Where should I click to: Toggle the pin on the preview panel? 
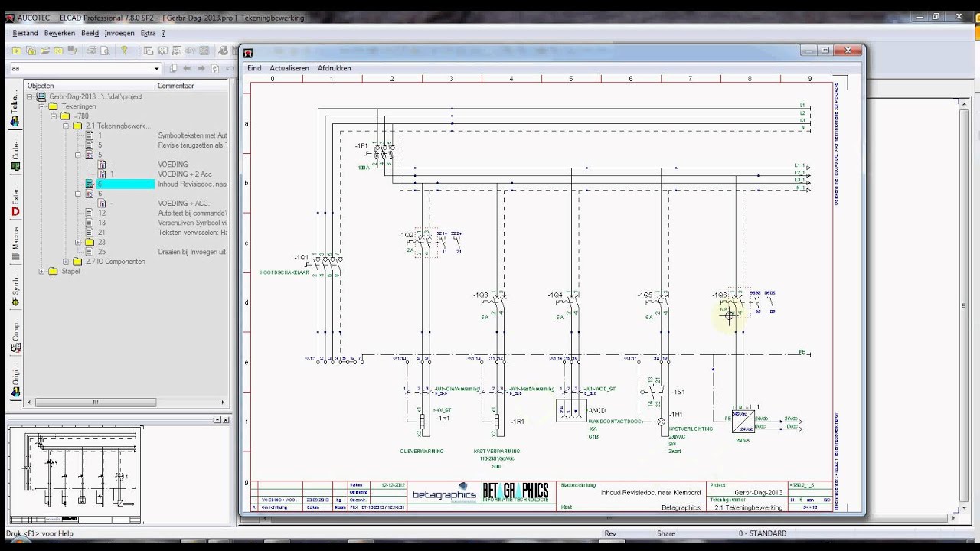pos(217,419)
